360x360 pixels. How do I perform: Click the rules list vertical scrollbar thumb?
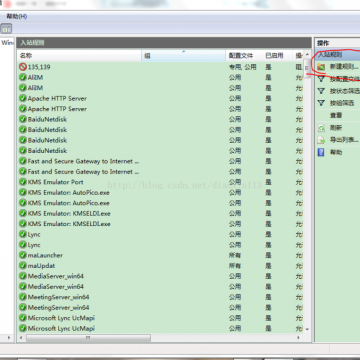(x=307, y=68)
